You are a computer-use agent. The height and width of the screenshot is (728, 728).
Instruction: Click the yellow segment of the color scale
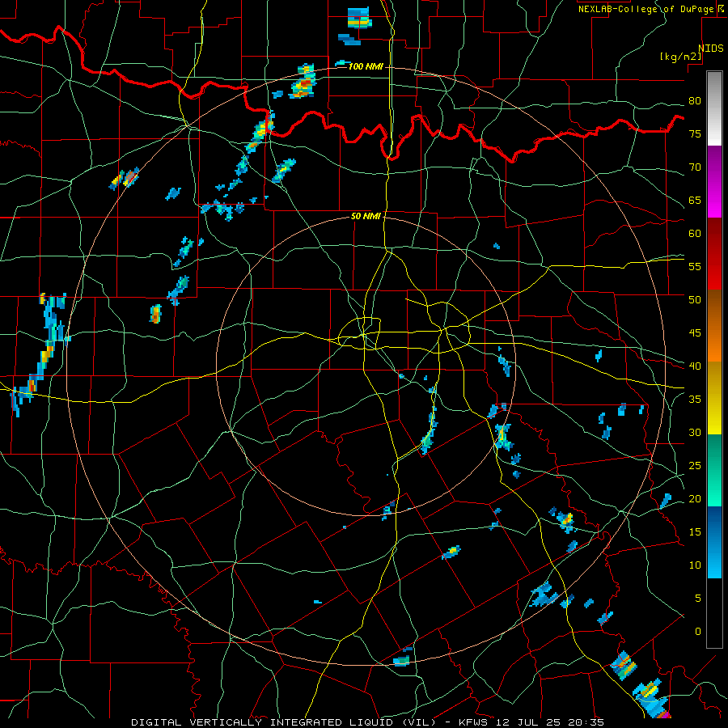(x=714, y=398)
